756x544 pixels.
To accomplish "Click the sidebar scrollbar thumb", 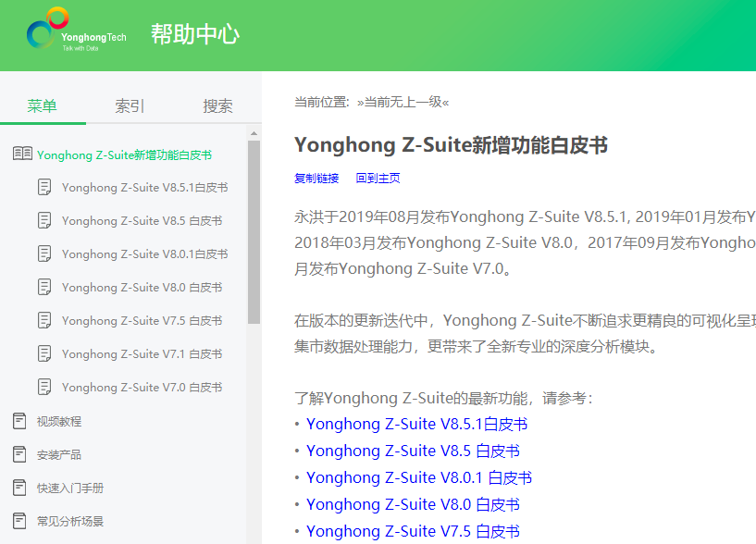I will click(254, 232).
